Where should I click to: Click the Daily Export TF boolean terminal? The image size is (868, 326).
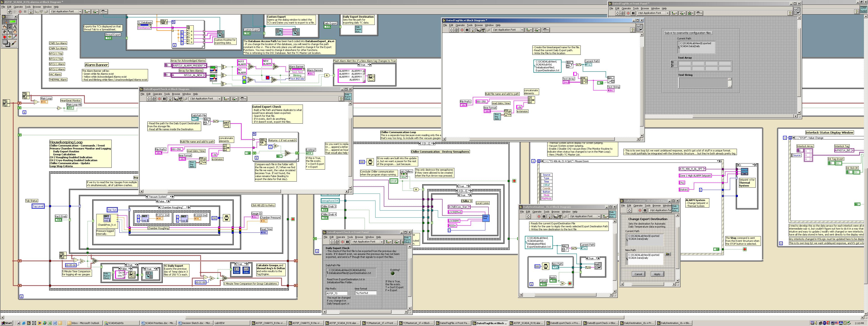pos(328,27)
